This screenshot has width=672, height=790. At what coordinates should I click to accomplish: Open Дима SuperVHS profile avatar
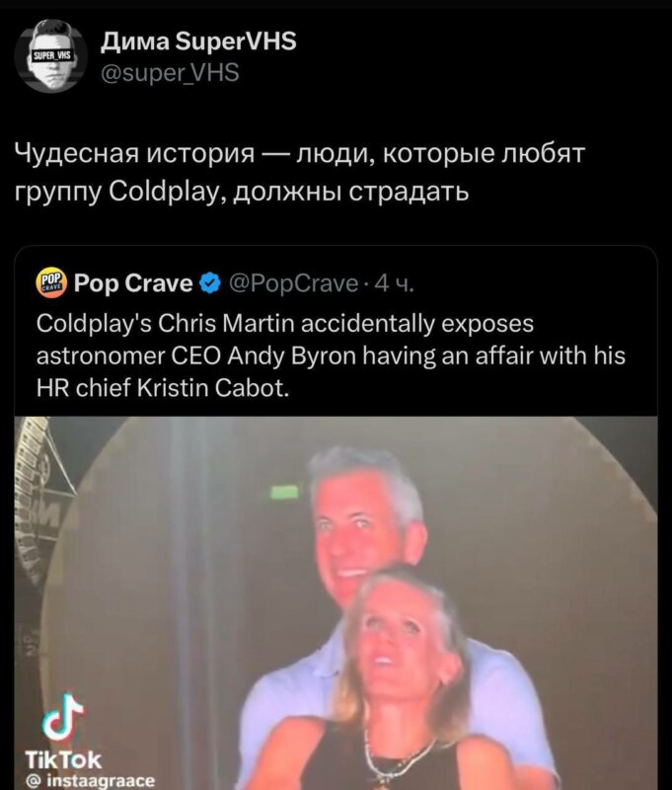pyautogui.click(x=50, y=56)
